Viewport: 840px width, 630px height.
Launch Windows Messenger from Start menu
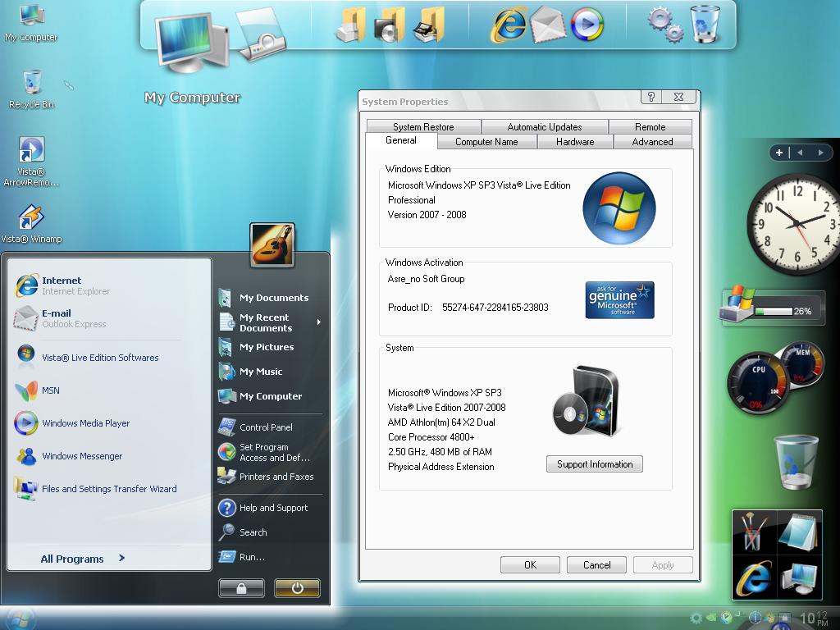click(x=69, y=456)
